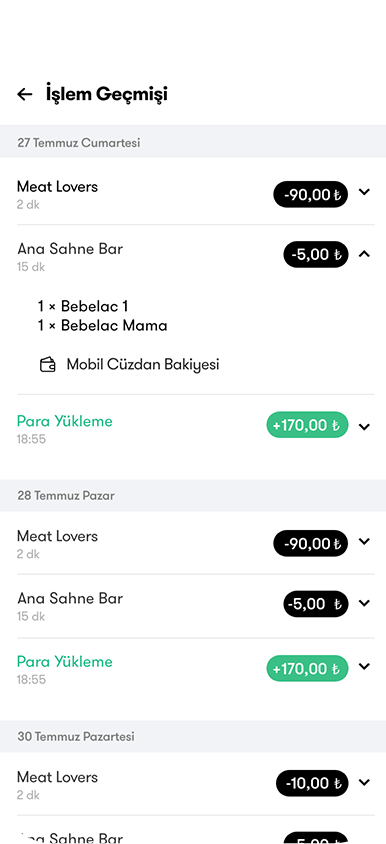Select the 1 × Bebelac Mama item line
Screen dimensions: 386x844
point(102,326)
